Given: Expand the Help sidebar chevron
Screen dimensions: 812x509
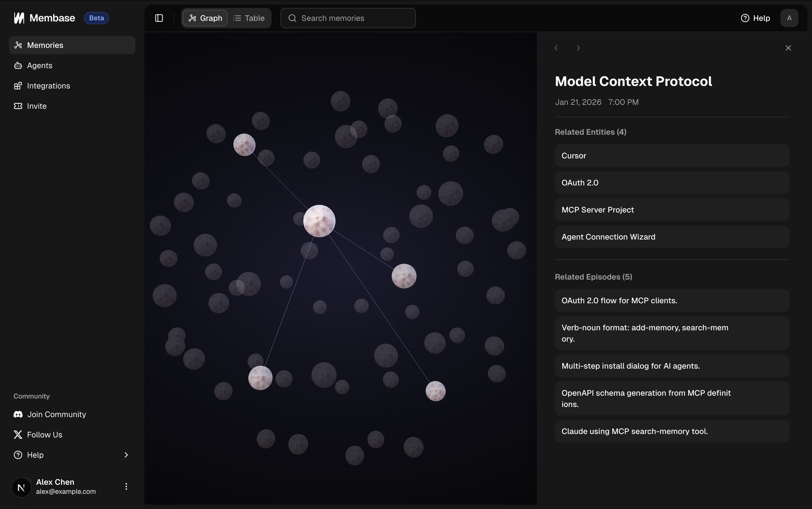Looking at the screenshot, I should click(126, 455).
